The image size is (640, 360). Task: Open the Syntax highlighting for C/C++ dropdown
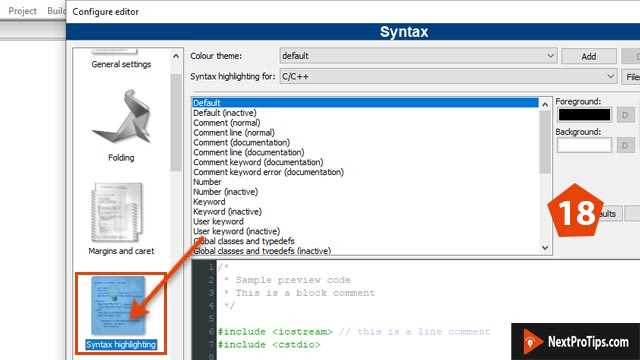448,76
